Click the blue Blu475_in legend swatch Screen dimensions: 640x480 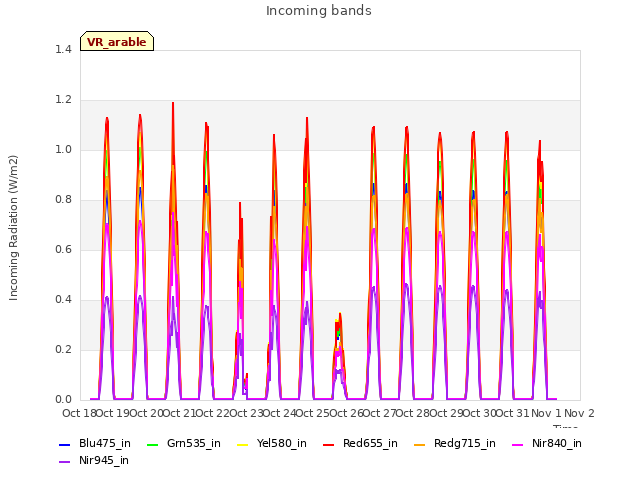[x=64, y=444]
